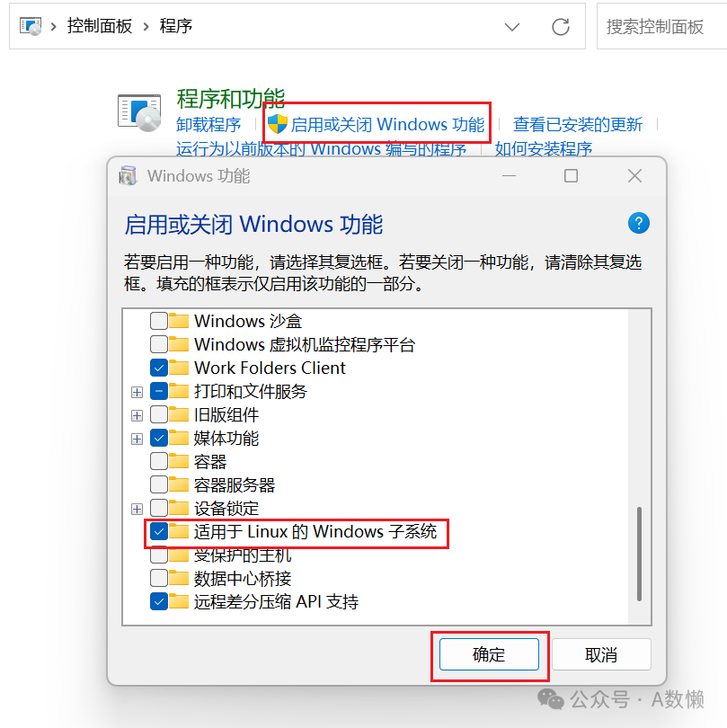The height and width of the screenshot is (728, 727).
Task: Toggle the 容器 checkbox
Action: click(x=159, y=461)
